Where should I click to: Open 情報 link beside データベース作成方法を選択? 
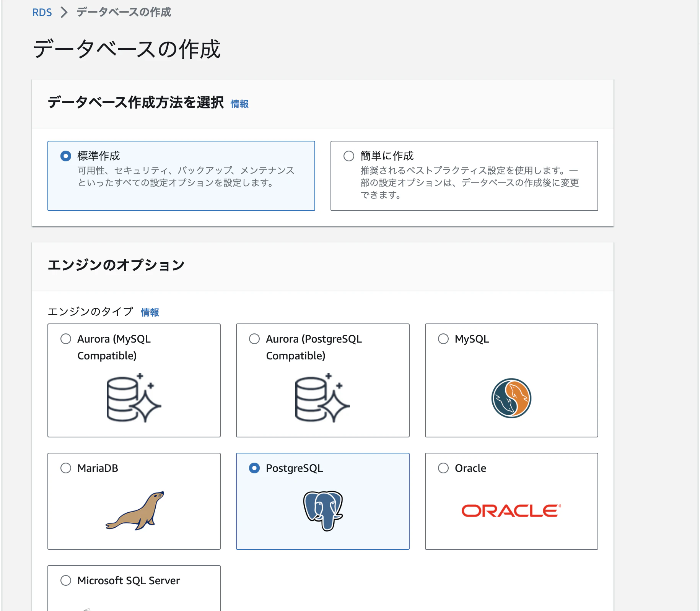239,104
